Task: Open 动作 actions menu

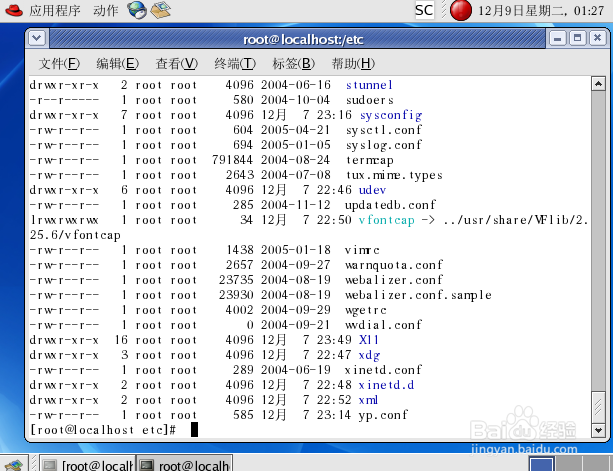Action: click(x=106, y=11)
